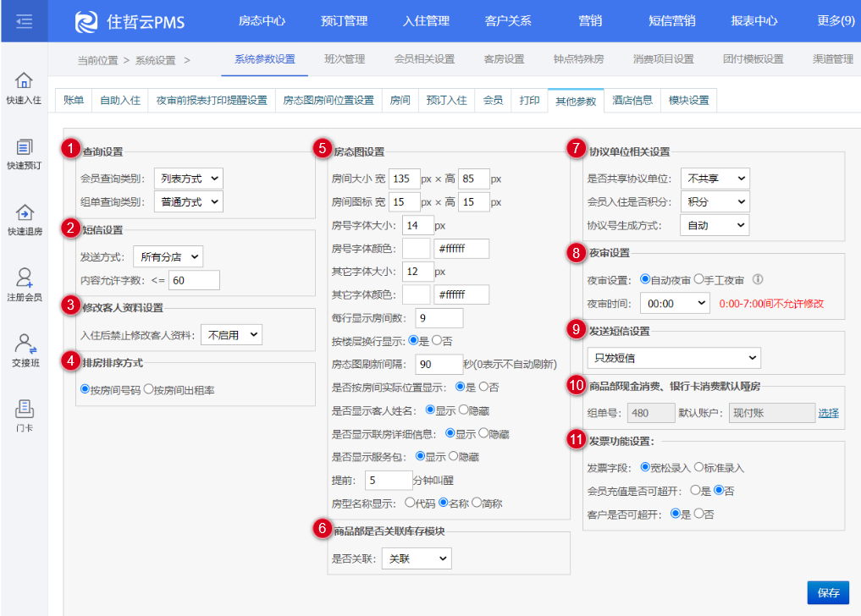The width and height of the screenshot is (861, 616).
Task: Click 系统设置 breadcrumb link
Action: click(x=156, y=60)
